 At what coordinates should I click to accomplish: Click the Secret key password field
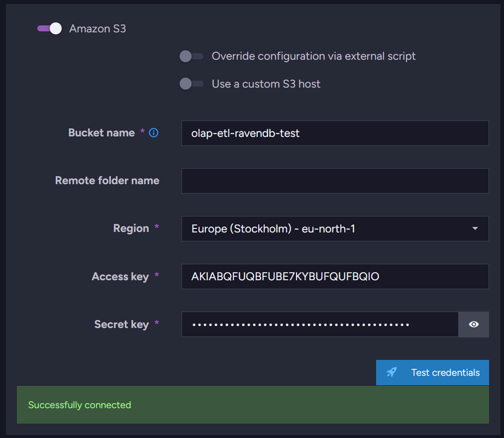click(x=320, y=324)
